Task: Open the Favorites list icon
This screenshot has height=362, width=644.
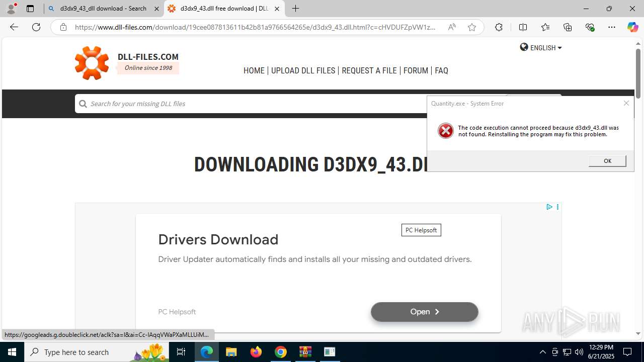Action: 545,27
